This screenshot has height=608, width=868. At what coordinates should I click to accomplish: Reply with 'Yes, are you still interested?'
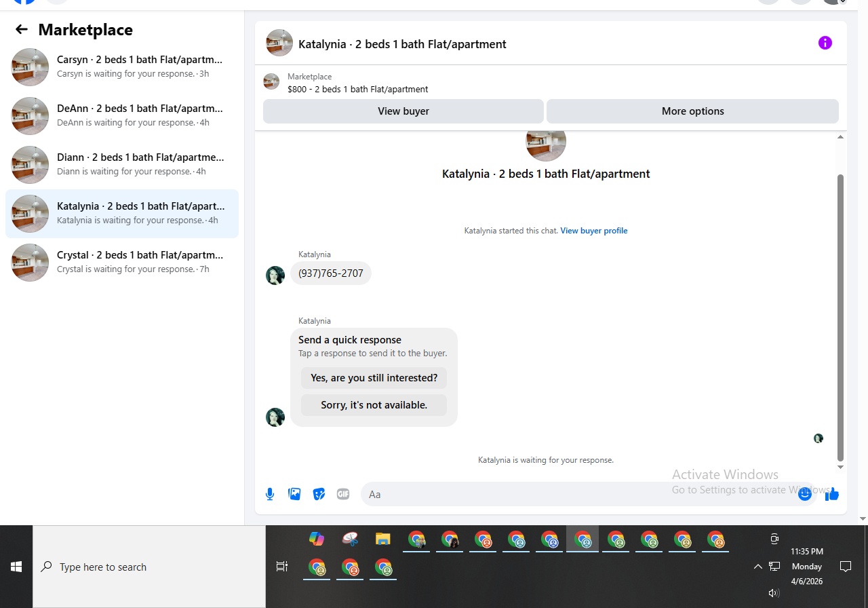point(374,378)
